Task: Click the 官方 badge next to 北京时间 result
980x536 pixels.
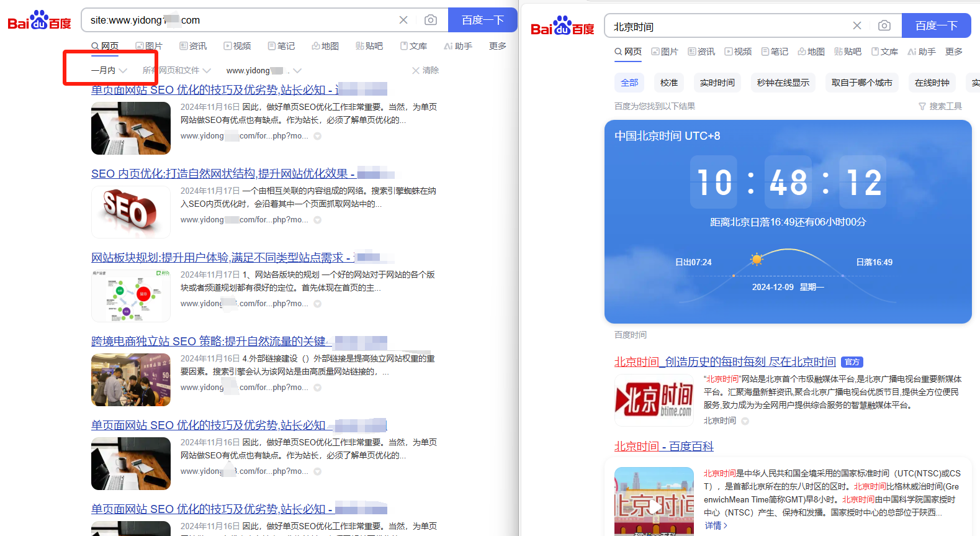Action: click(x=852, y=362)
